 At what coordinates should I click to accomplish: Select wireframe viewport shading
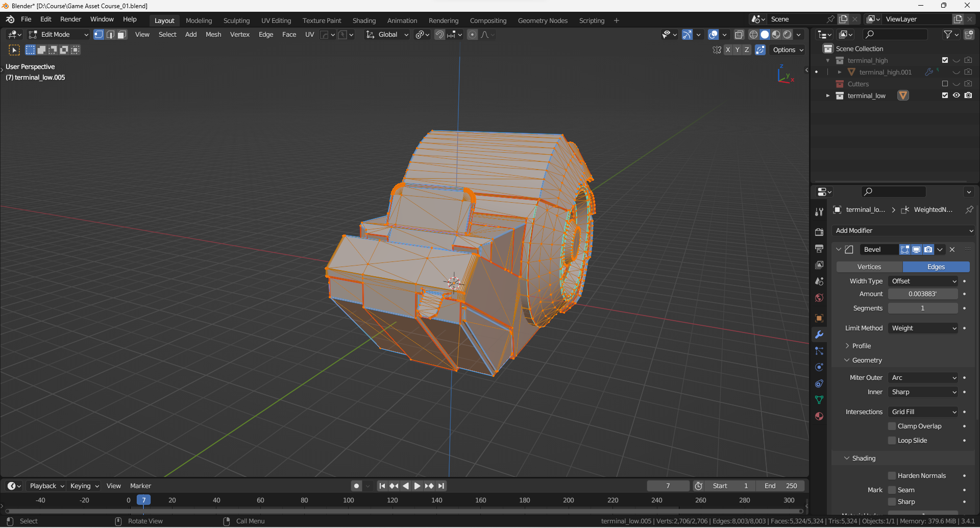[753, 35]
